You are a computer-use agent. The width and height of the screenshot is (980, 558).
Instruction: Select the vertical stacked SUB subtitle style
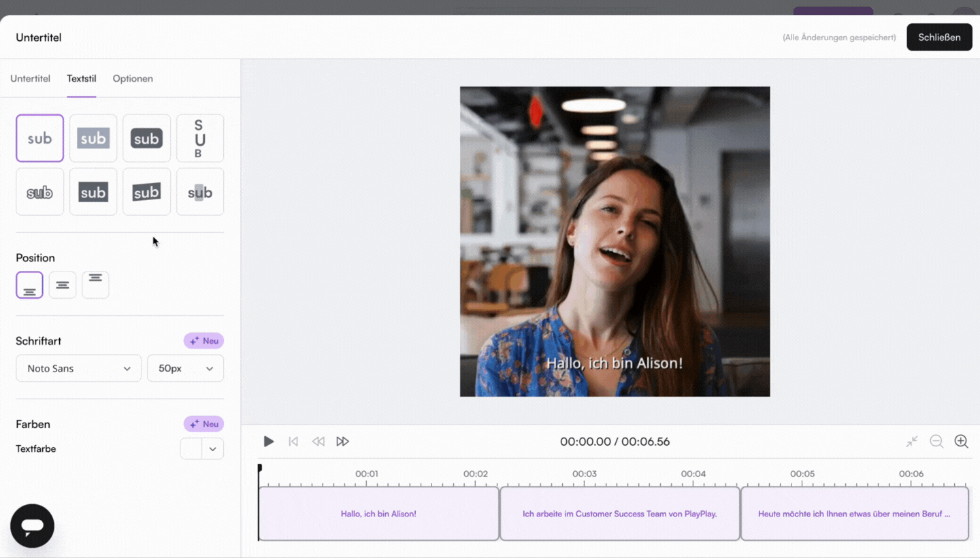pos(200,138)
